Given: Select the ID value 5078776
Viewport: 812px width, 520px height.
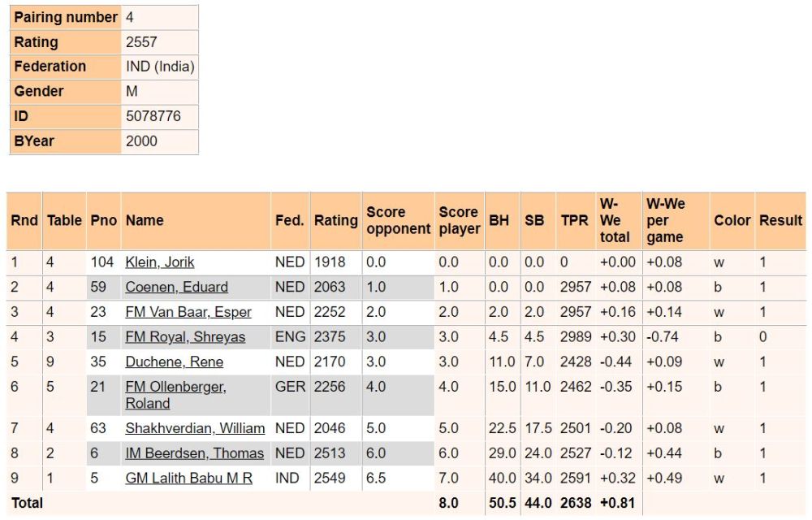Looking at the screenshot, I should pos(153,116).
